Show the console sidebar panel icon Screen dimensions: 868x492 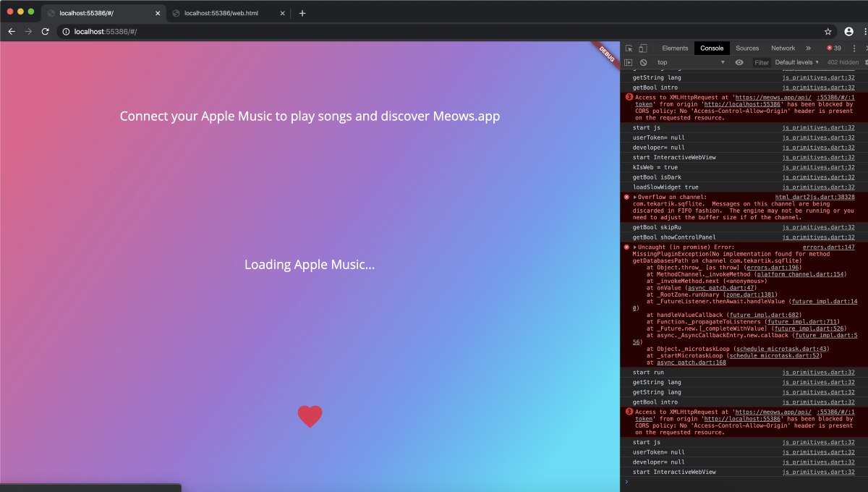(629, 63)
